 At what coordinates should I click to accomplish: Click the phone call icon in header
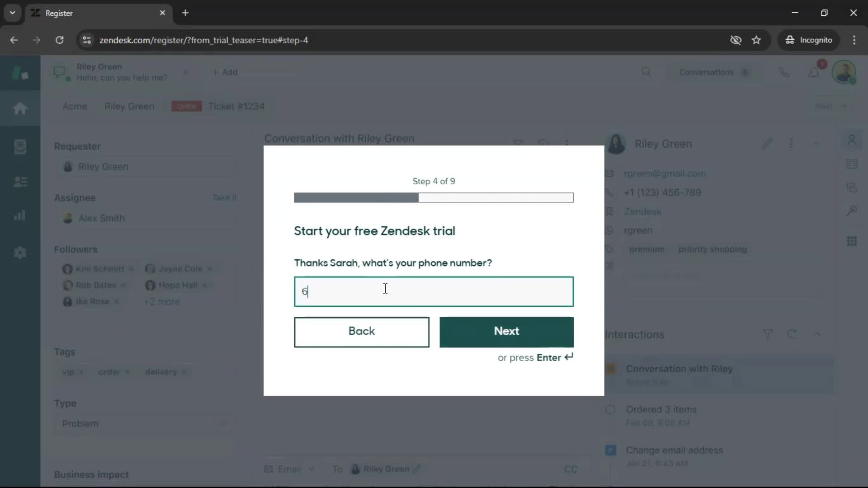[x=784, y=72]
